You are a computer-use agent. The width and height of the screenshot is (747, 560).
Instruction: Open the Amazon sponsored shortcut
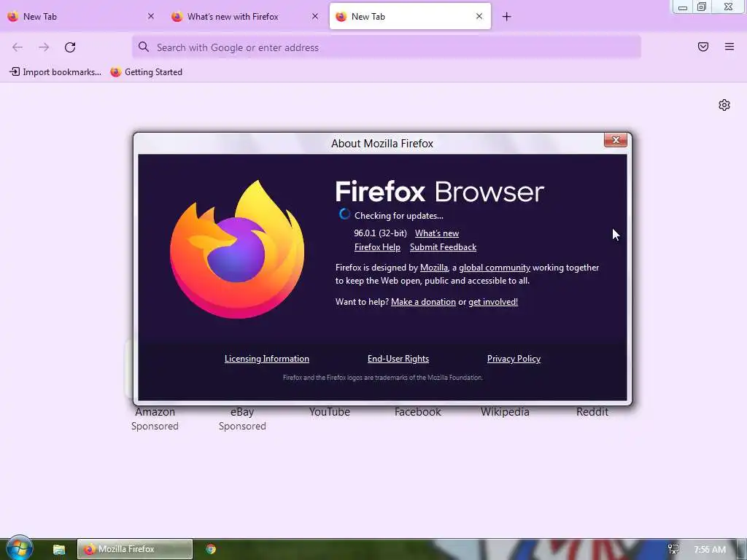tap(155, 419)
